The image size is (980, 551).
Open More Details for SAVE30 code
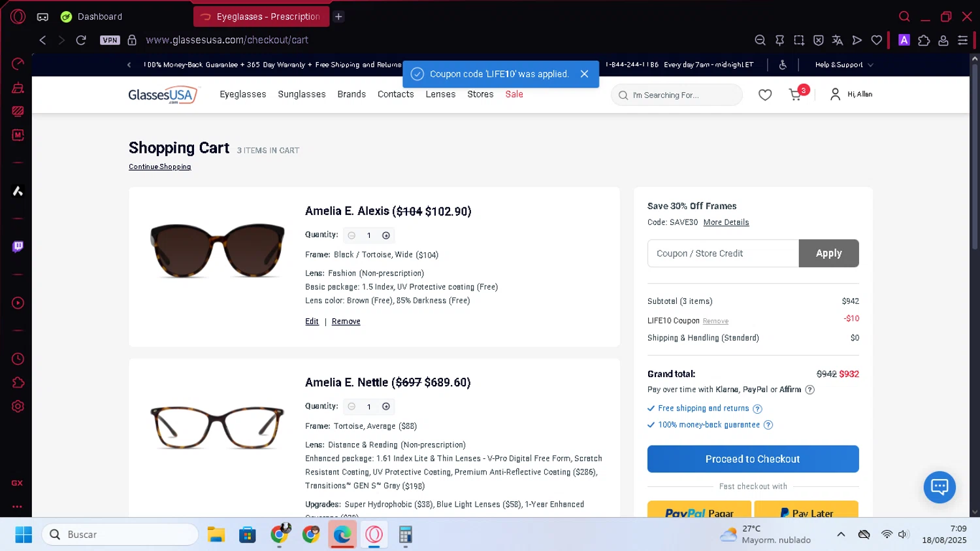[726, 222]
